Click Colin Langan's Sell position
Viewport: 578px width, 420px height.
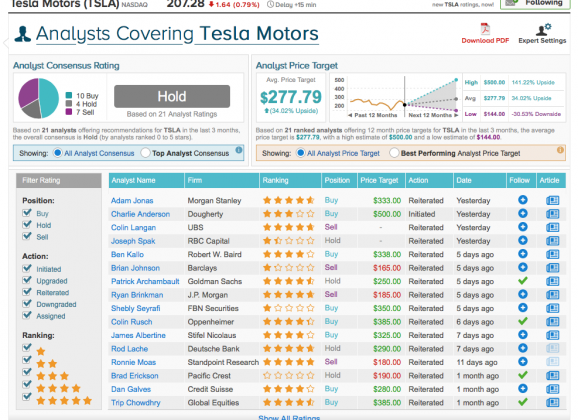click(331, 227)
